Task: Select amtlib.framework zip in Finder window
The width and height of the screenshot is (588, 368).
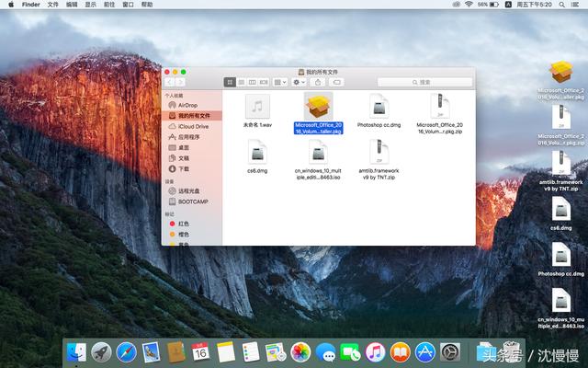Action: (x=379, y=159)
